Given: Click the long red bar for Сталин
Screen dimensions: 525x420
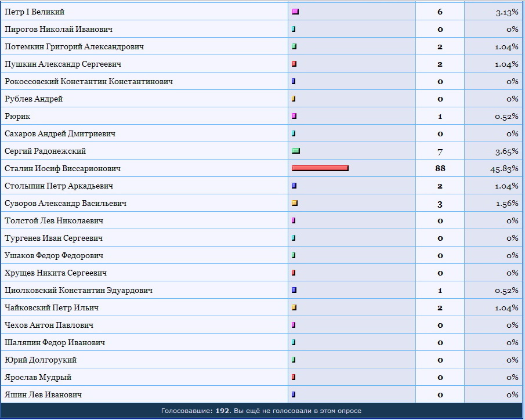Looking at the screenshot, I should click(x=320, y=168).
